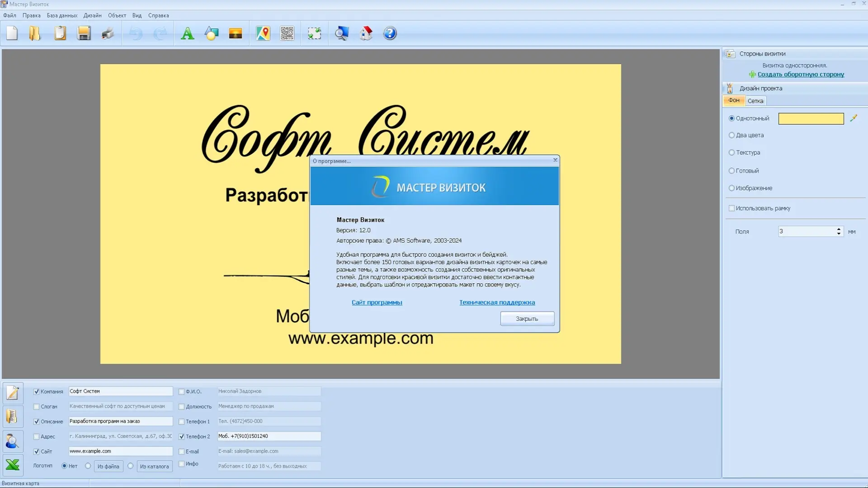Save the business card project
Image resolution: width=868 pixels, height=488 pixels.
coord(84,33)
